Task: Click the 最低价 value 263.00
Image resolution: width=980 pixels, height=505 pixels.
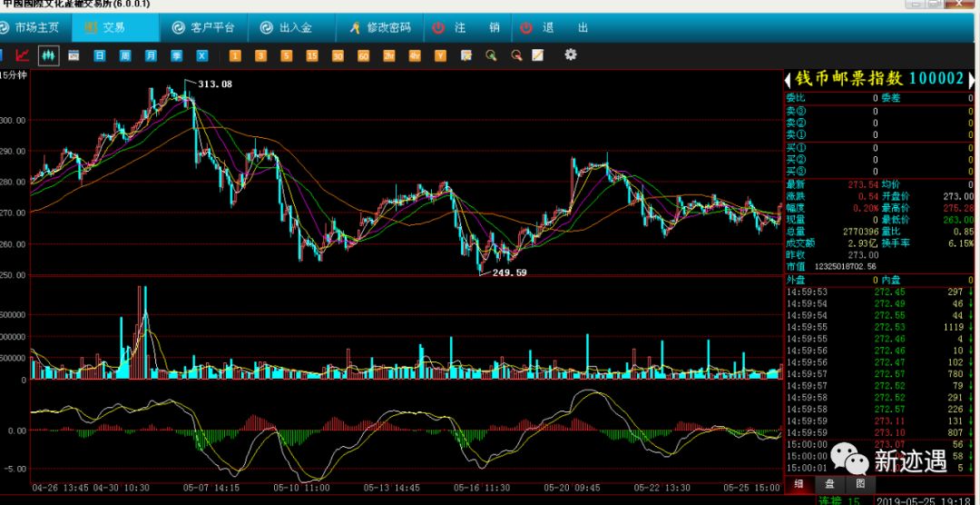Action: [958, 220]
